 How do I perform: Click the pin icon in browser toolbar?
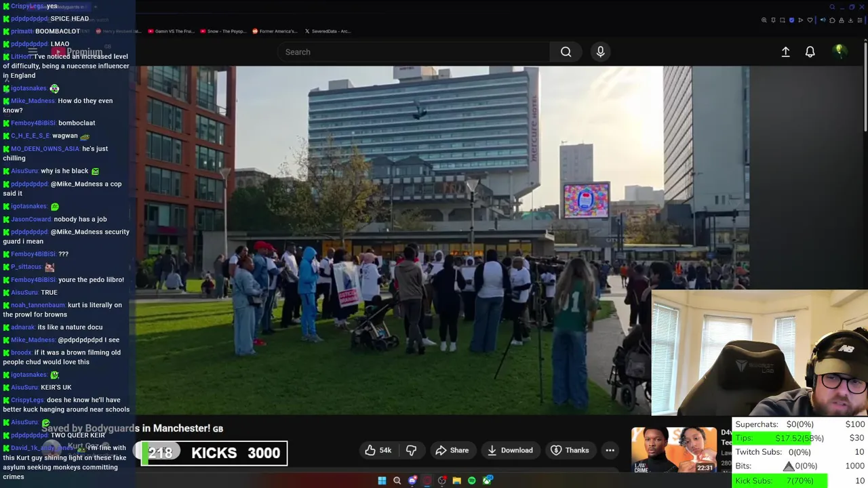pyautogui.click(x=773, y=20)
